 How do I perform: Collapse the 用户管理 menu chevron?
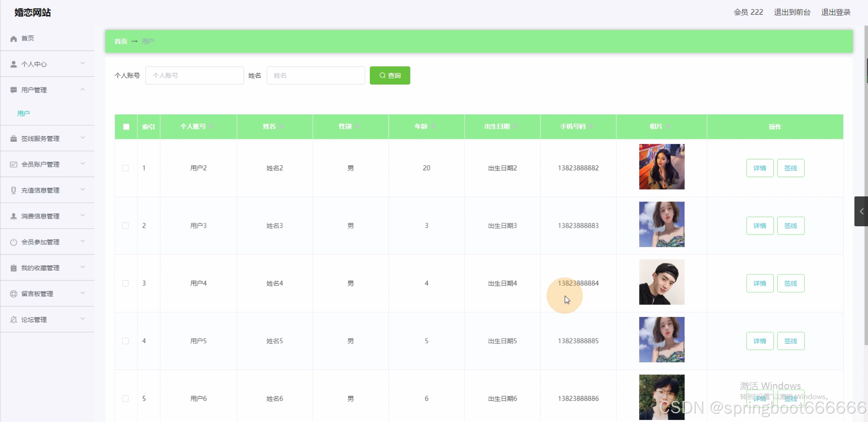[x=82, y=89]
